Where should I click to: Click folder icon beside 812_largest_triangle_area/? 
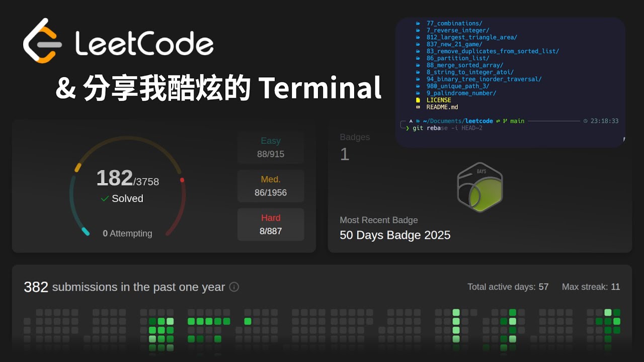[x=418, y=38]
